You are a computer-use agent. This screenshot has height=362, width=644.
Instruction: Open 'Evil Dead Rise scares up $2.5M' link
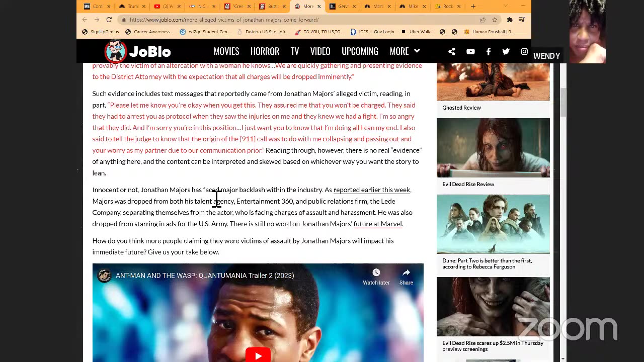(493, 346)
